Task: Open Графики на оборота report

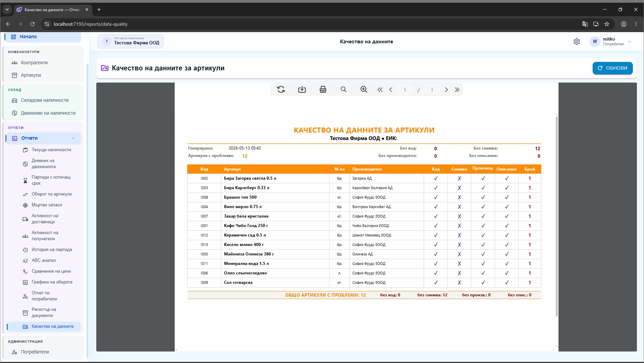Action: click(x=47, y=282)
